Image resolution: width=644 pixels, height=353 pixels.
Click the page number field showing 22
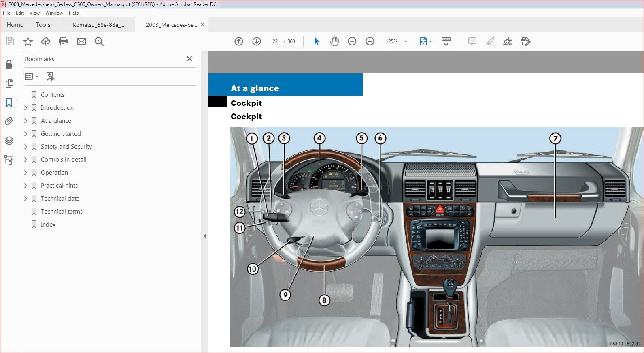275,41
